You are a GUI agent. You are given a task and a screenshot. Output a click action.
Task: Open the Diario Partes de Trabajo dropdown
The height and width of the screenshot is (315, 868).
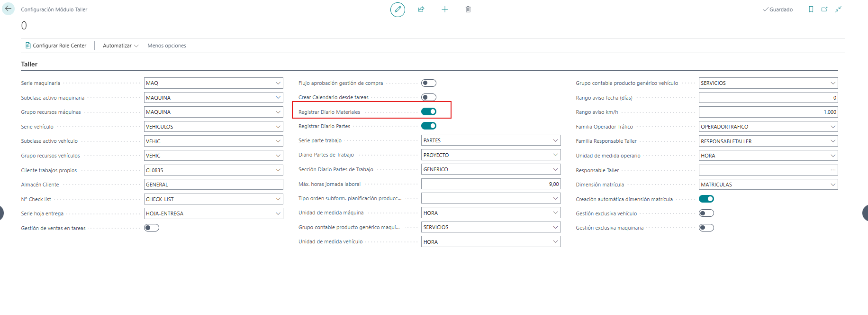click(x=555, y=155)
